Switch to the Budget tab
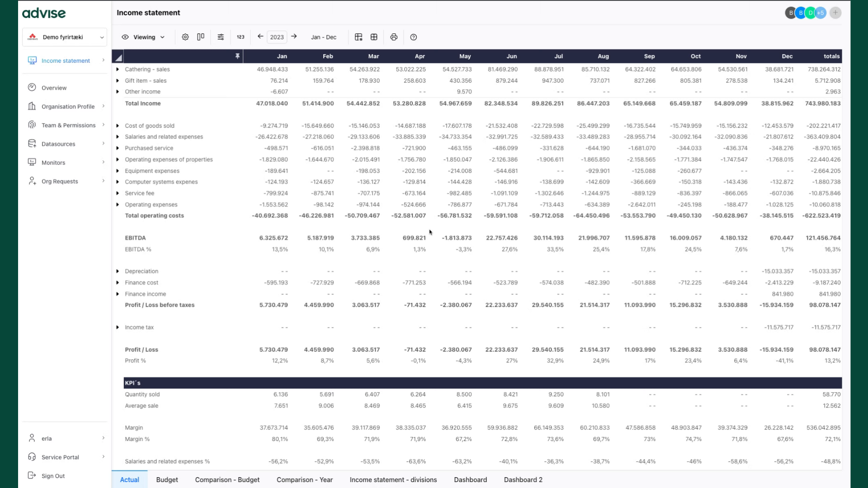Viewport: 868px width, 488px height. click(167, 479)
